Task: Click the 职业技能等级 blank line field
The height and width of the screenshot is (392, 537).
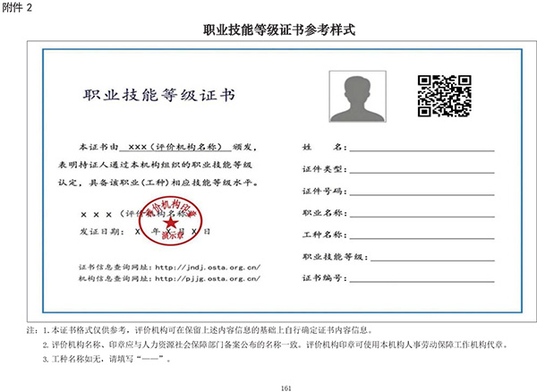Action: click(x=432, y=257)
